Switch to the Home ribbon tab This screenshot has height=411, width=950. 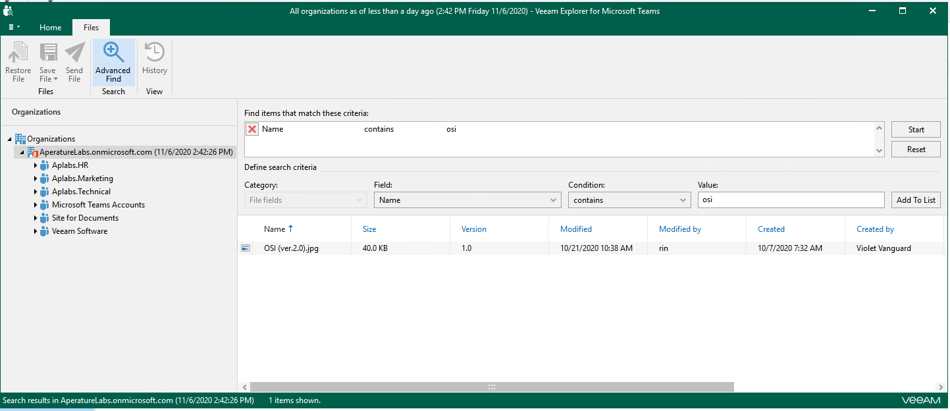tap(50, 27)
